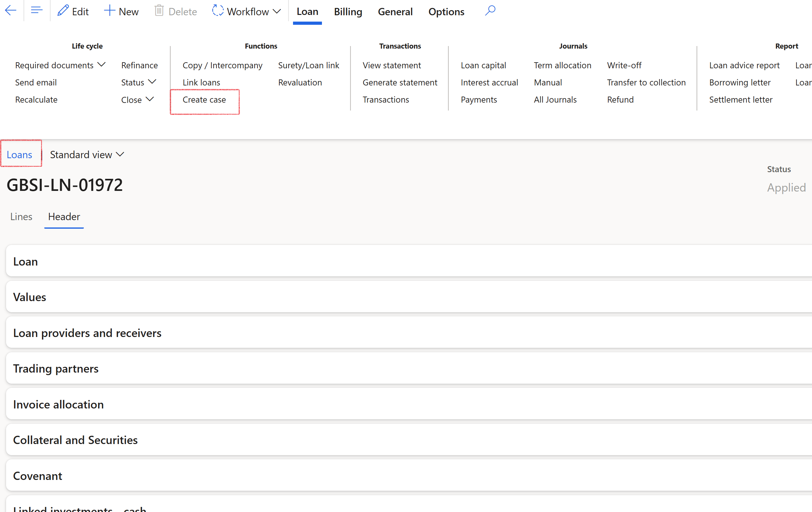This screenshot has height=512, width=812.
Task: Open the Close dropdown menu
Action: (x=137, y=100)
